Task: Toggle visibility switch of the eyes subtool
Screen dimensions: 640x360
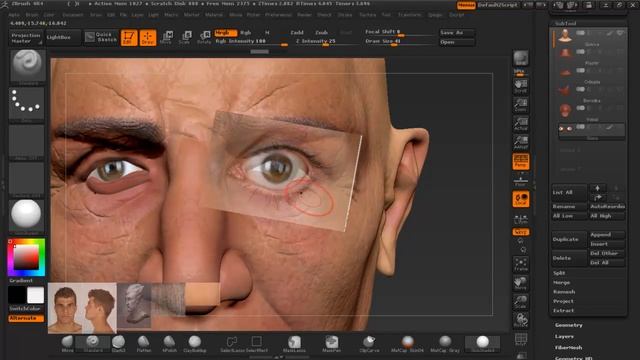Action: 580,127
